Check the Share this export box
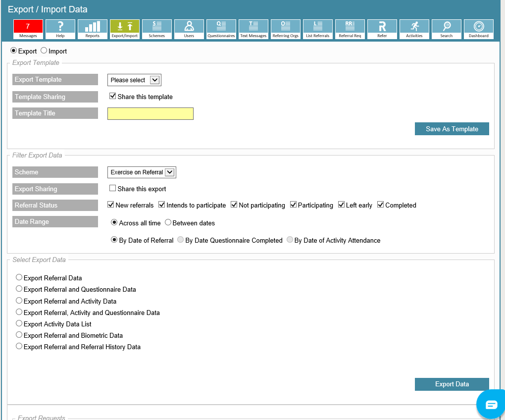Screen dimensions: 505x420 point(113,188)
